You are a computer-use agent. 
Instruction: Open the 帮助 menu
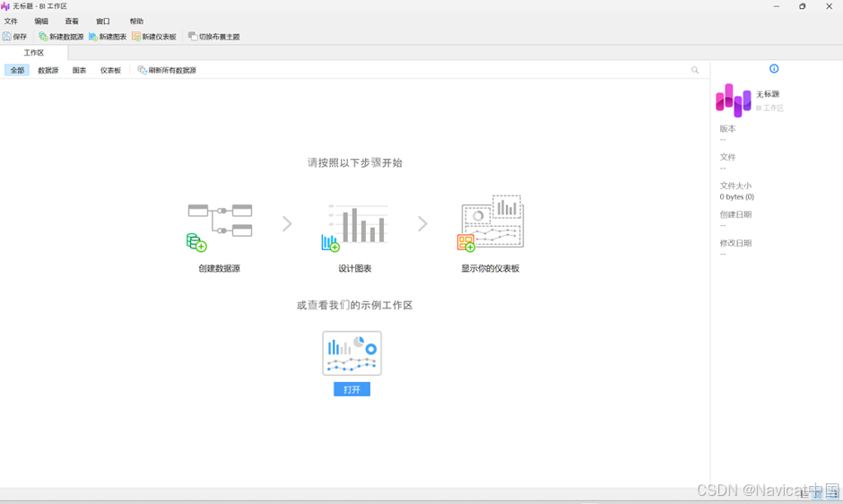136,21
